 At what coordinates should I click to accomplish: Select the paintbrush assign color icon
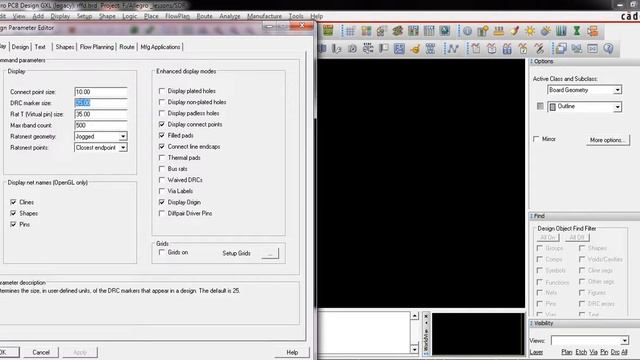tap(514, 31)
